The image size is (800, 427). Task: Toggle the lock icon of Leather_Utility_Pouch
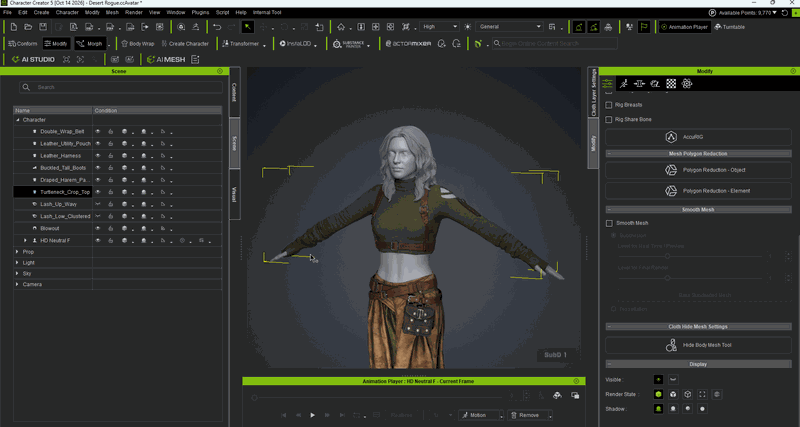click(110, 144)
